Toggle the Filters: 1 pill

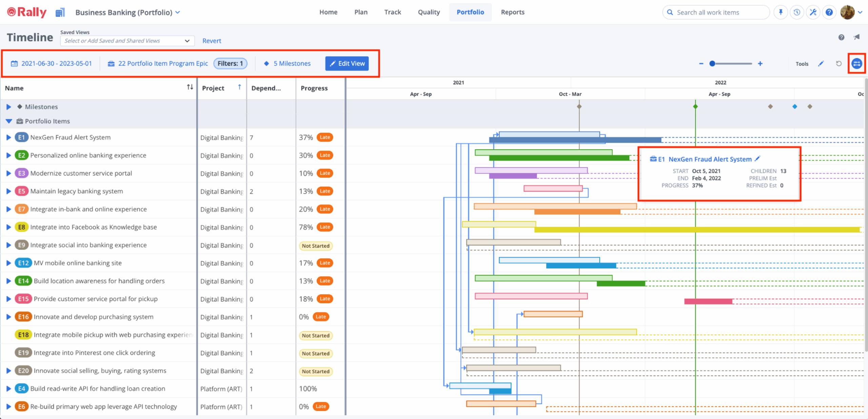(230, 63)
